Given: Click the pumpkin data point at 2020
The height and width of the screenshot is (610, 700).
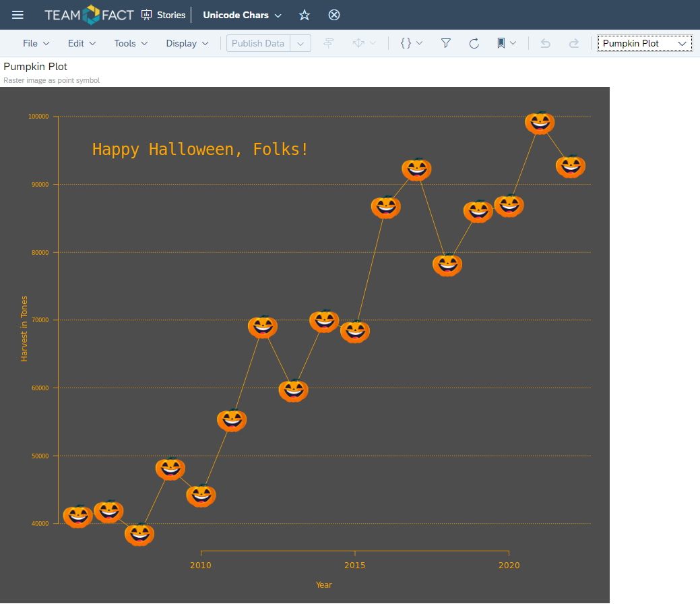Looking at the screenshot, I should [x=509, y=206].
